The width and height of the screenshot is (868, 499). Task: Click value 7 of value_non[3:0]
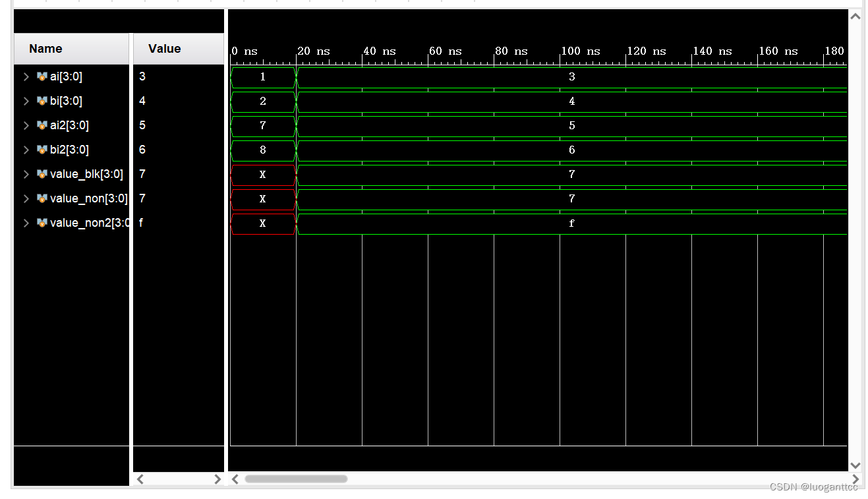[x=142, y=198]
